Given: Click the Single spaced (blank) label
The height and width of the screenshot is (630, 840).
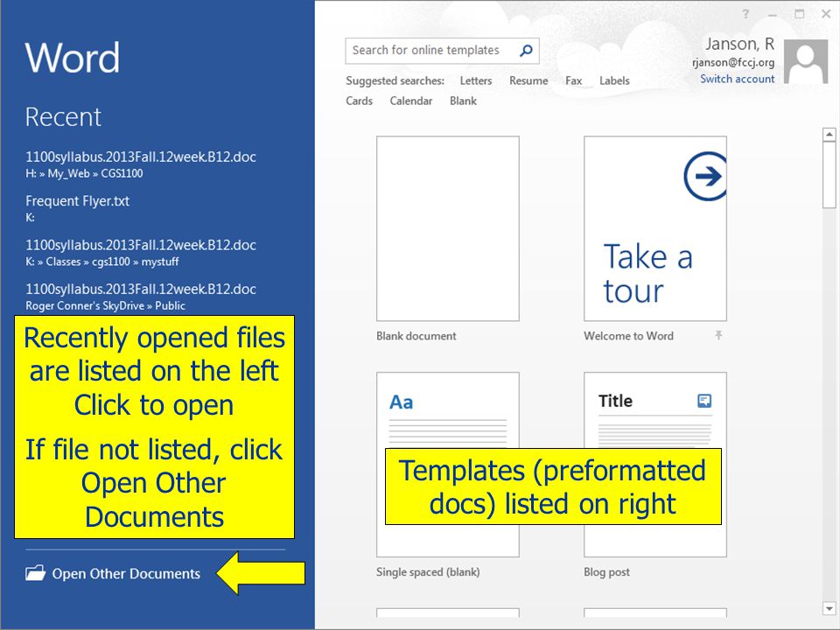Looking at the screenshot, I should click(428, 572).
